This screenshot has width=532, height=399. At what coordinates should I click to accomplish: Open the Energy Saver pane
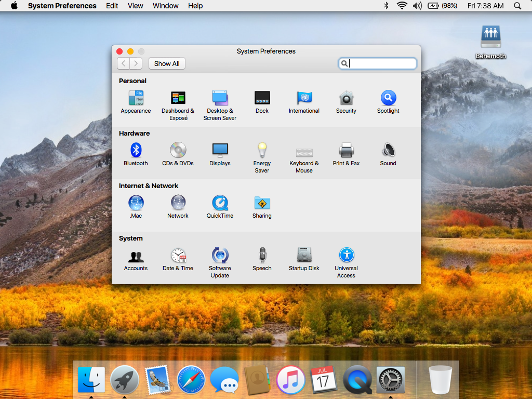click(262, 151)
